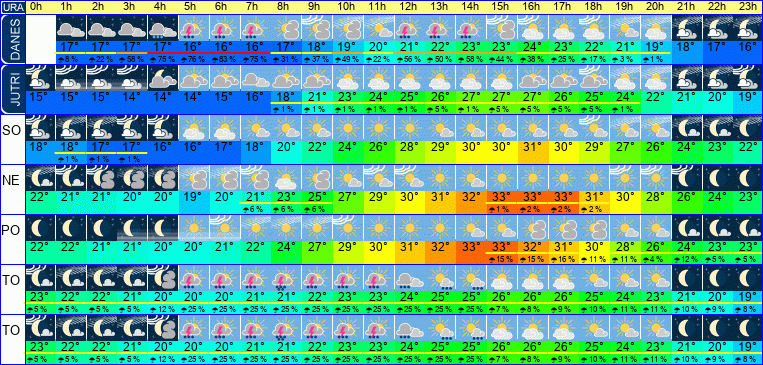763x365 pixels.
Task: Select the overcast cloud icon for JUTRI at 7h
Action: point(255,78)
